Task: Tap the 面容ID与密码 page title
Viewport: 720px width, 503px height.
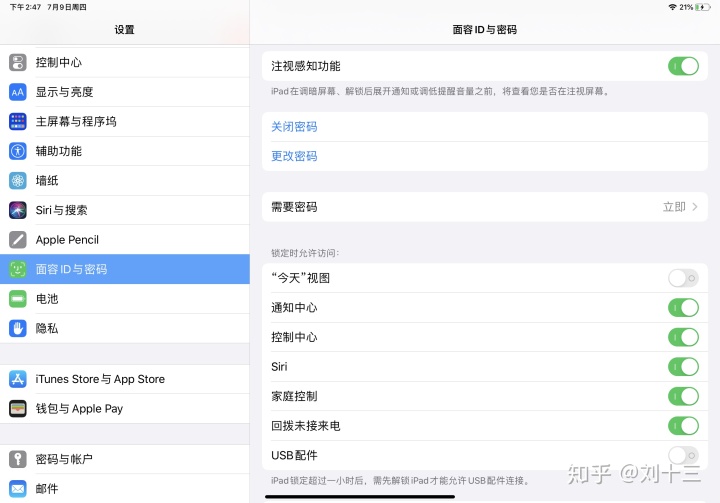Action: click(x=485, y=30)
